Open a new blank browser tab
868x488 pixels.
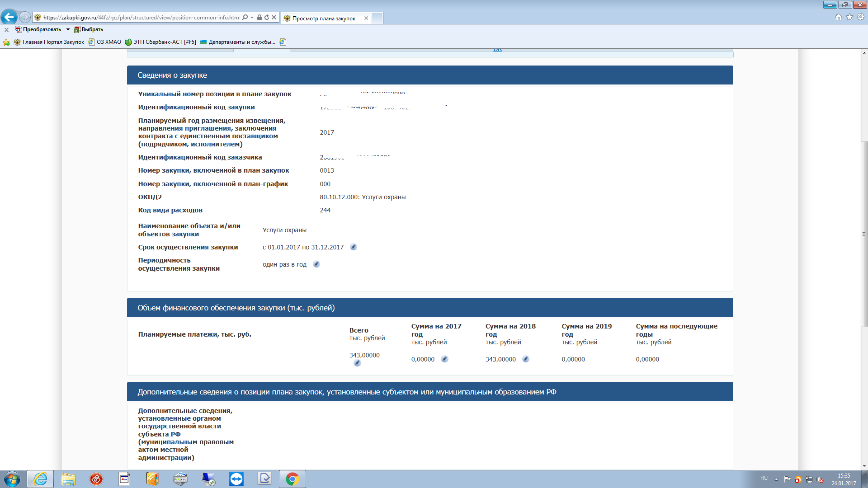(x=377, y=18)
